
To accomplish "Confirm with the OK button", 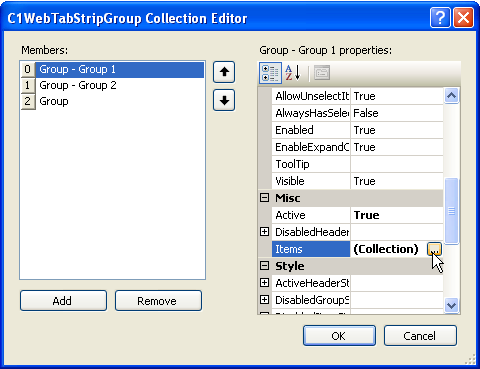I will [x=339, y=336].
